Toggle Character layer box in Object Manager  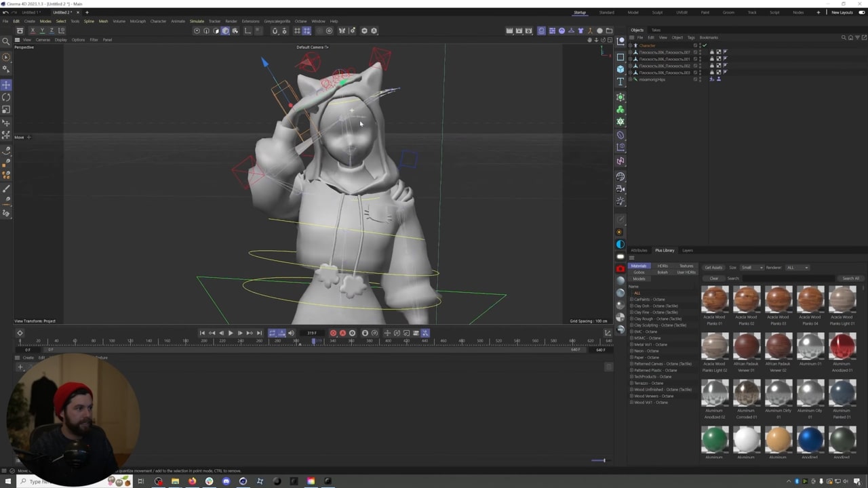click(695, 45)
